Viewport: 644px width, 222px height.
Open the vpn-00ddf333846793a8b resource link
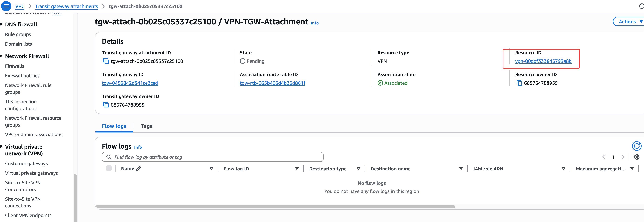click(543, 61)
